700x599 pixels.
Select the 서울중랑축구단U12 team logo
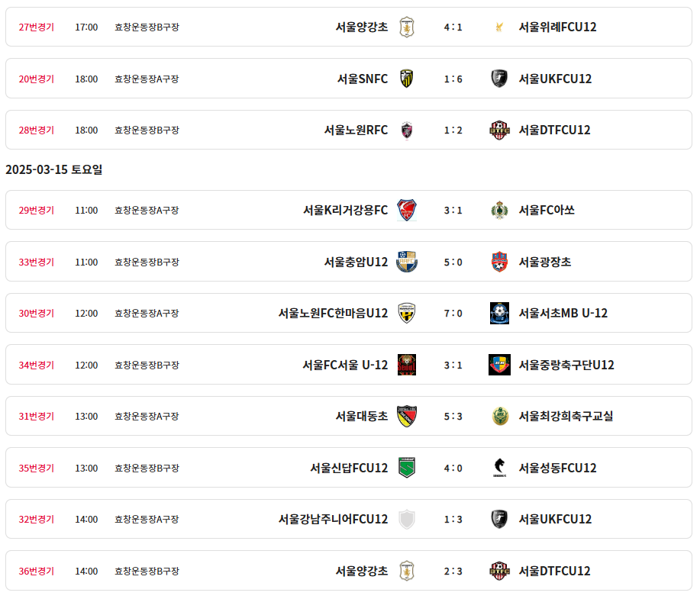(499, 365)
